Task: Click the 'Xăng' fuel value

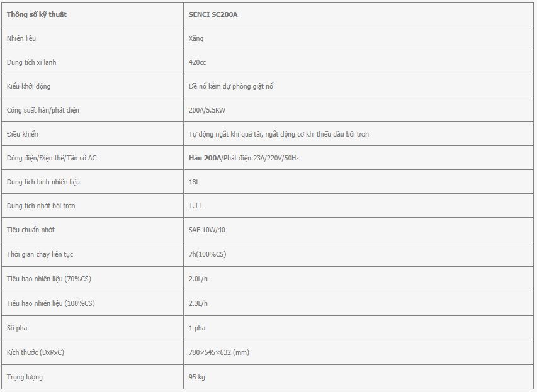Action: pyautogui.click(x=196, y=38)
